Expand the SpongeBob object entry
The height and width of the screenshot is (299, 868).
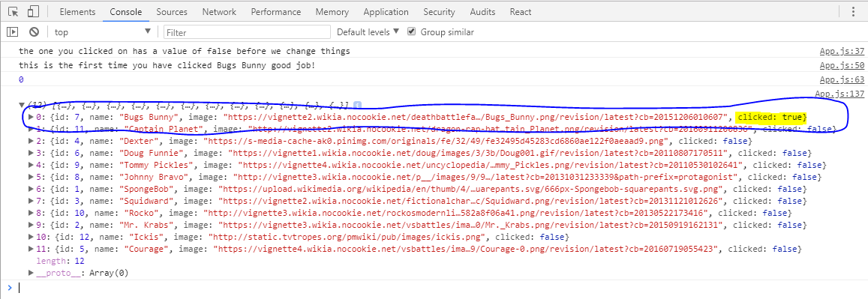pyautogui.click(x=31, y=189)
